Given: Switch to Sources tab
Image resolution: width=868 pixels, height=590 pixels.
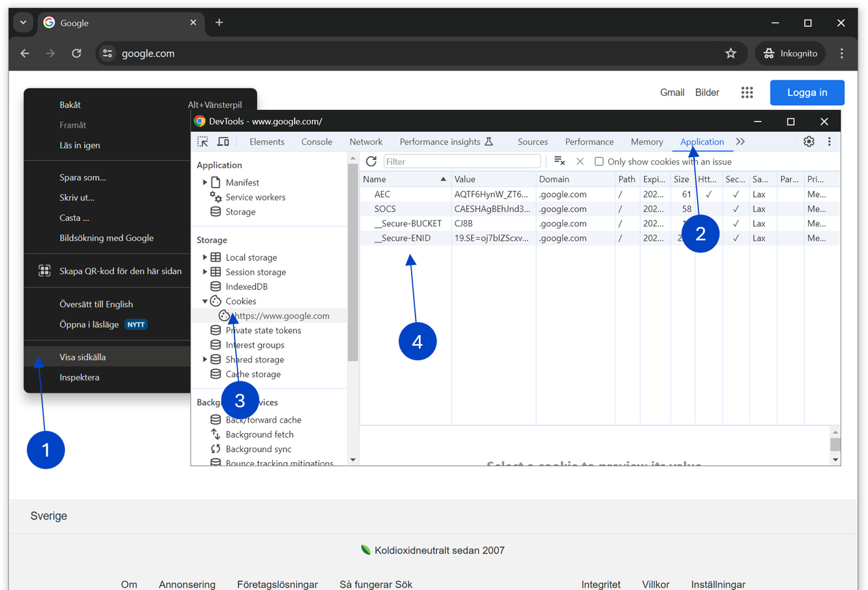Looking at the screenshot, I should coord(532,142).
